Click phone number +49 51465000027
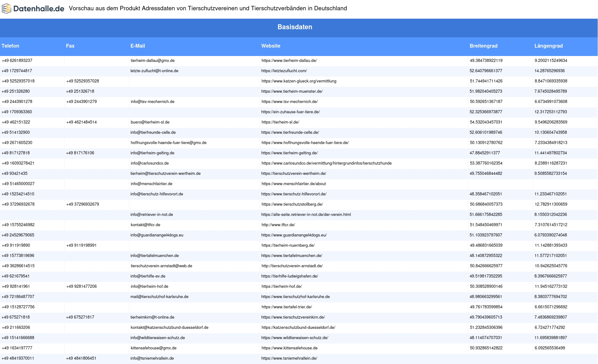The image size is (598, 364). coord(18,184)
